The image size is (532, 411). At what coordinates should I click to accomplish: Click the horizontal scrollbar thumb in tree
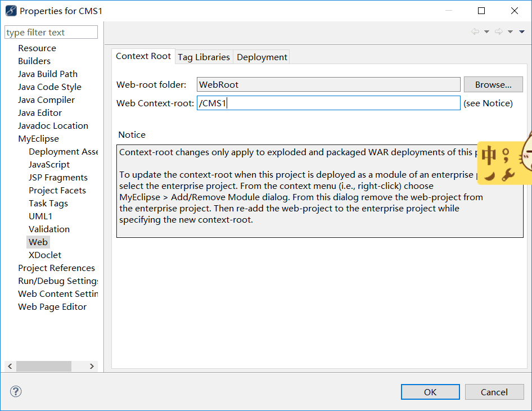coord(44,366)
